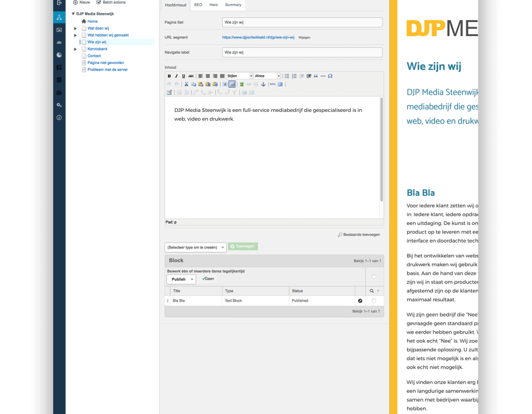Expand the Wat hebben wij gemaakt node
This screenshot has height=414, width=532.
75,35
